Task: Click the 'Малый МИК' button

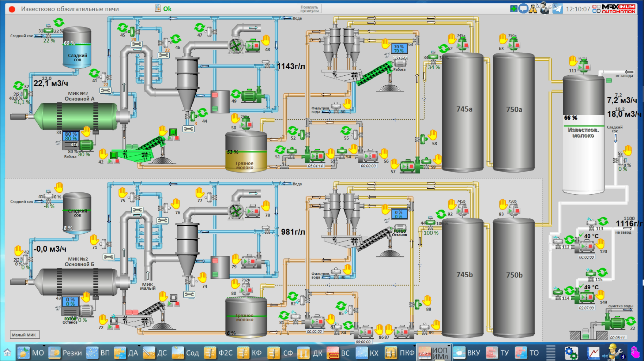Action: (x=24, y=335)
